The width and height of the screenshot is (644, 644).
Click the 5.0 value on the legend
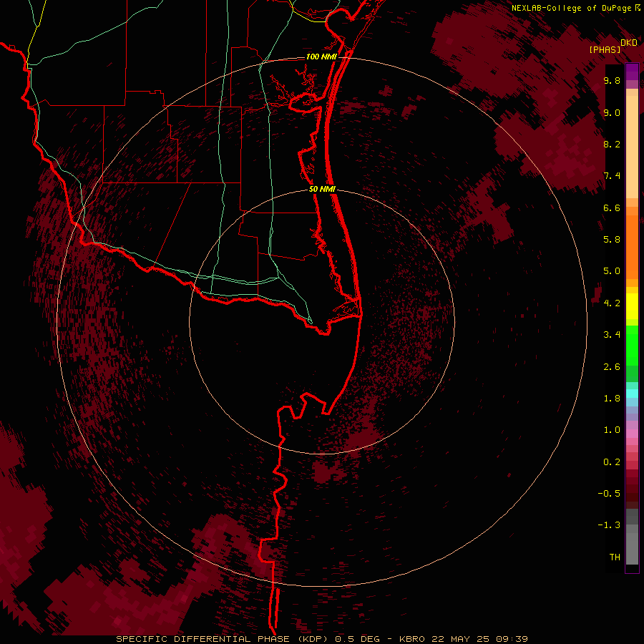click(612, 271)
